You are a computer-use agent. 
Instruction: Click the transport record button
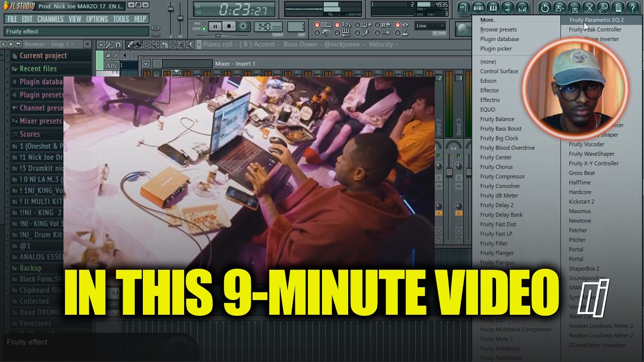(x=243, y=27)
